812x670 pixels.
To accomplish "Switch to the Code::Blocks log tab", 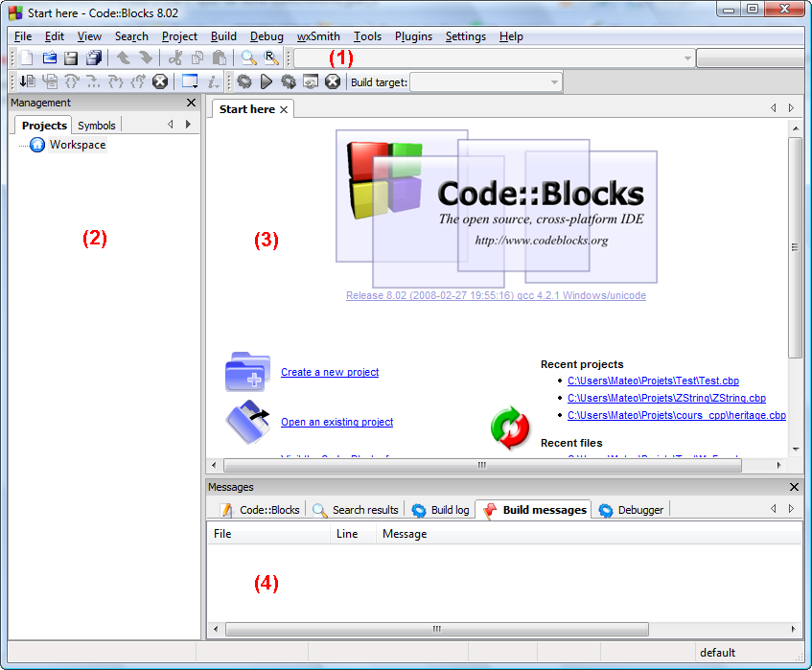I will click(261, 510).
